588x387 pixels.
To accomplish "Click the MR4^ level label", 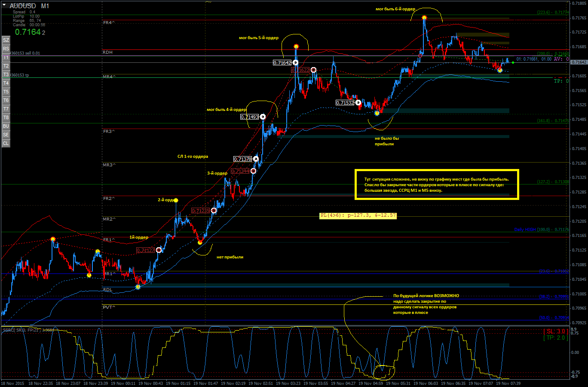I will [x=109, y=77].
